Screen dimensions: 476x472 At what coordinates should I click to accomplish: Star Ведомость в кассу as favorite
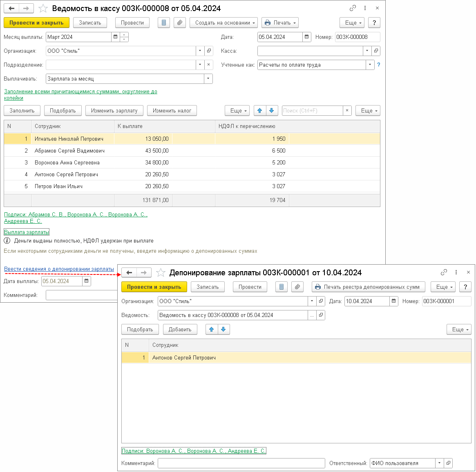pos(43,8)
